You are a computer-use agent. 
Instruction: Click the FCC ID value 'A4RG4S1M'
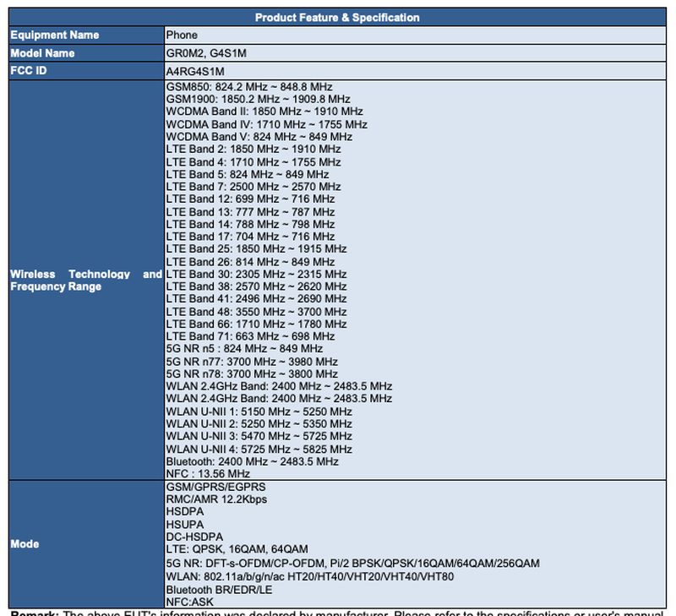pyautogui.click(x=195, y=72)
